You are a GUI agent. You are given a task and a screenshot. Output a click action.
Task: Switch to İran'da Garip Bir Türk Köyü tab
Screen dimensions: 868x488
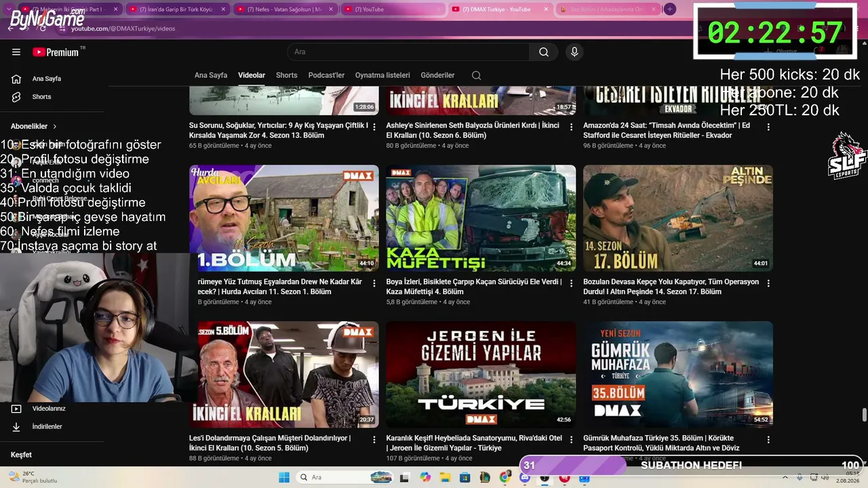click(176, 9)
